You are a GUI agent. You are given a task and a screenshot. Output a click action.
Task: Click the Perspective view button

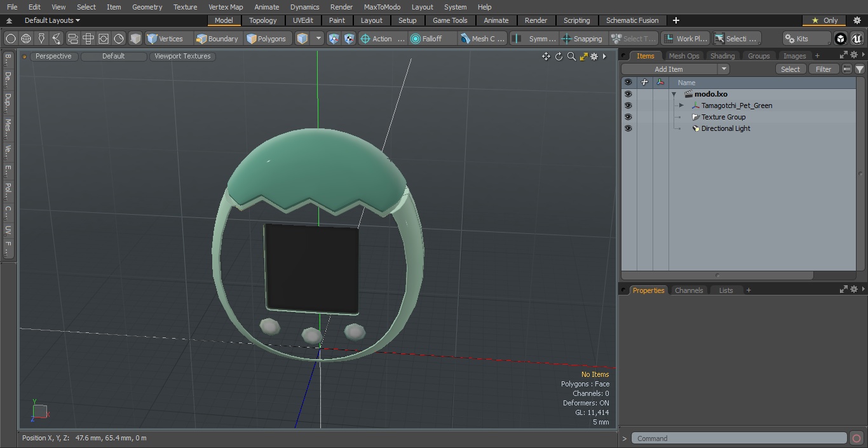tap(53, 56)
